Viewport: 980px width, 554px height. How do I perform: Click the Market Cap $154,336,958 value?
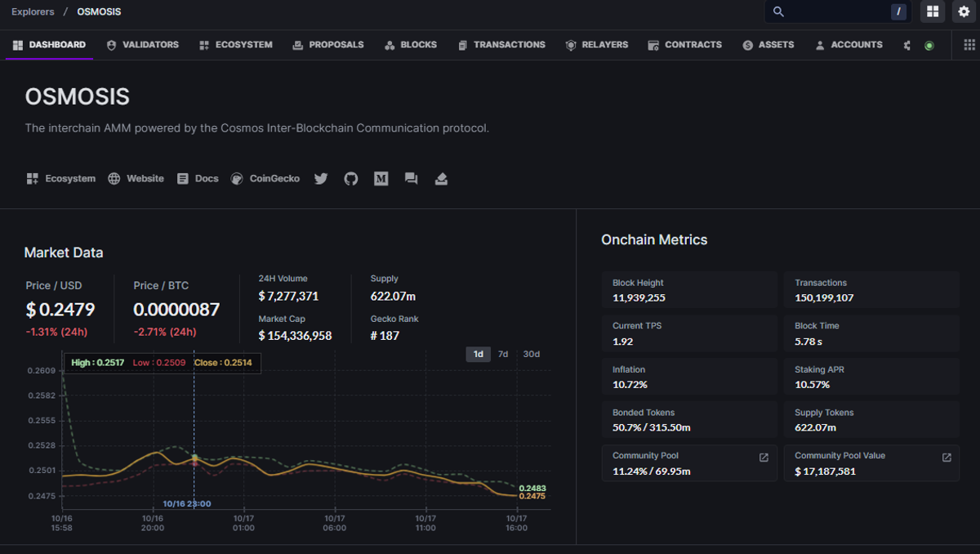[295, 336]
